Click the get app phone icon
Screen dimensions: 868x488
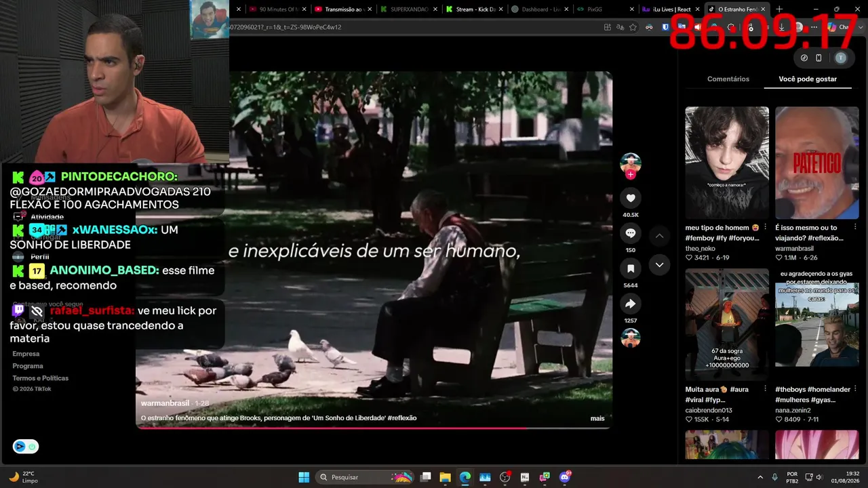click(818, 58)
